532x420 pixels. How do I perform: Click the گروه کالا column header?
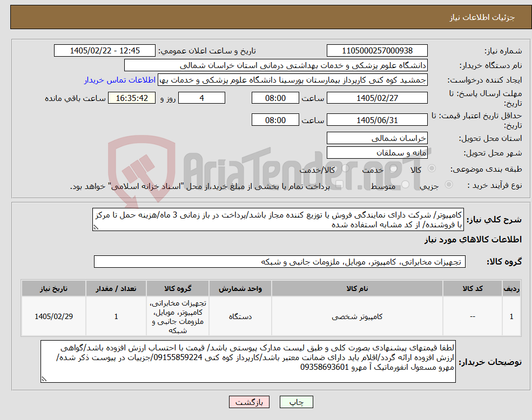pyautogui.click(x=178, y=288)
